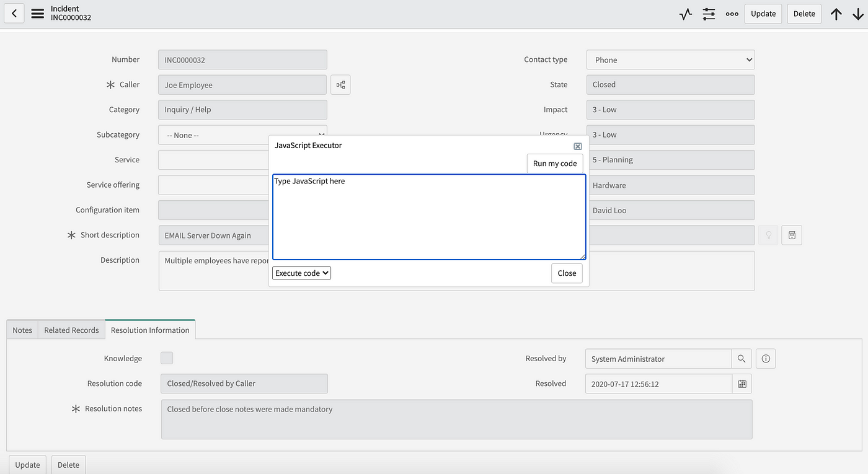Click the Configuration item field
Image resolution: width=868 pixels, height=474 pixels.
(214, 210)
